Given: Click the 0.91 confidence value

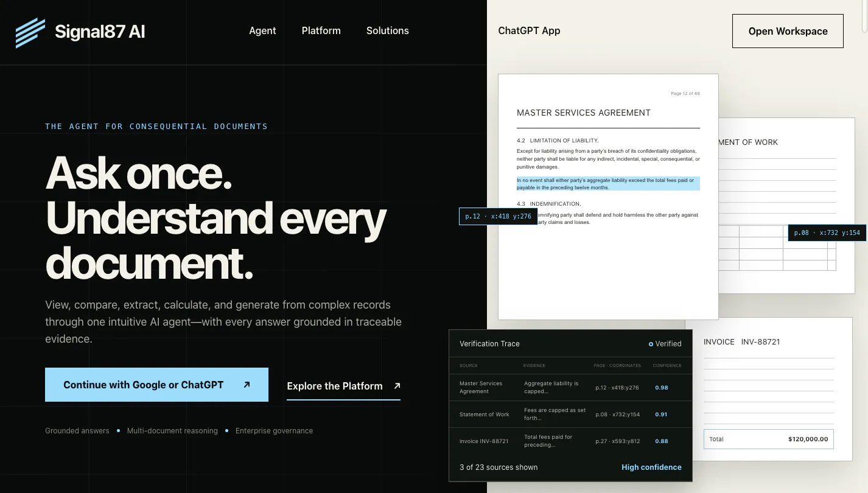Looking at the screenshot, I should coord(661,414).
